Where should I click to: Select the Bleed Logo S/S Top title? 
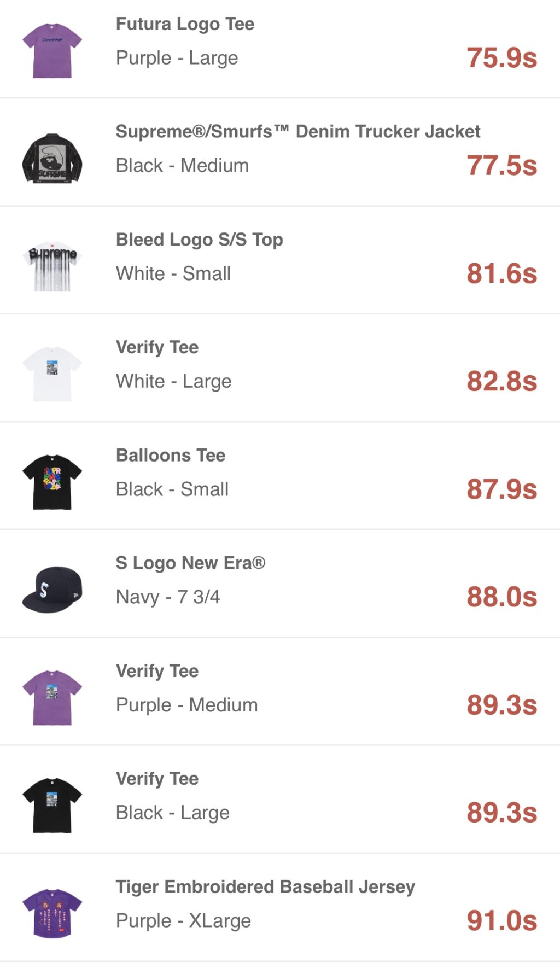pyautogui.click(x=199, y=240)
